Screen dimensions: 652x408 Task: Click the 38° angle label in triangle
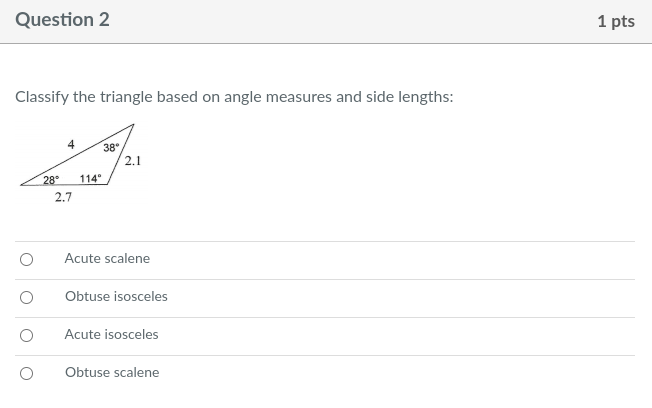click(111, 148)
